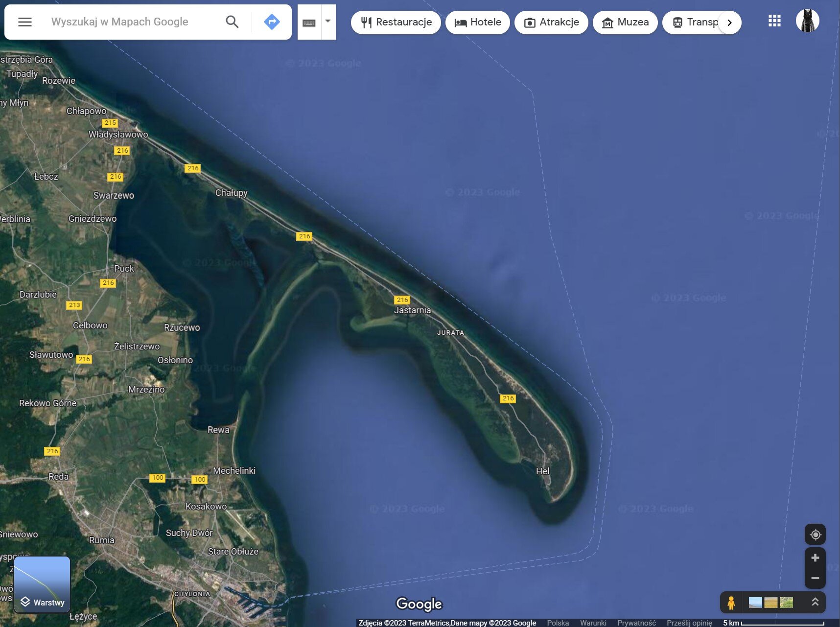Open keyboard input tools dropdown arrow
This screenshot has height=627, width=840.
point(328,22)
